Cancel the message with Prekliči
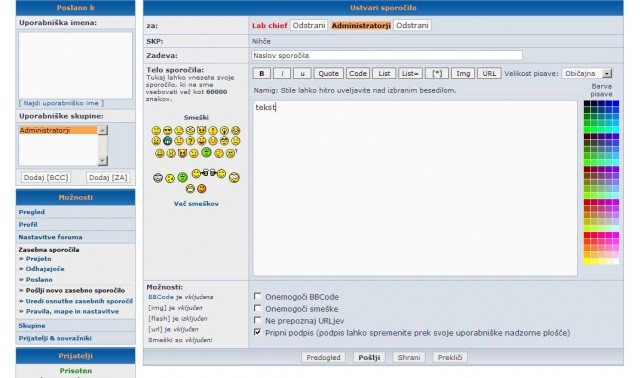Image resolution: width=640 pixels, height=378 pixels. click(x=450, y=358)
